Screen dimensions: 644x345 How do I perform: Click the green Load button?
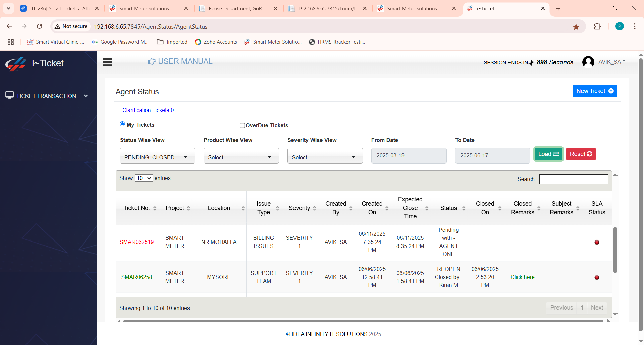point(548,154)
